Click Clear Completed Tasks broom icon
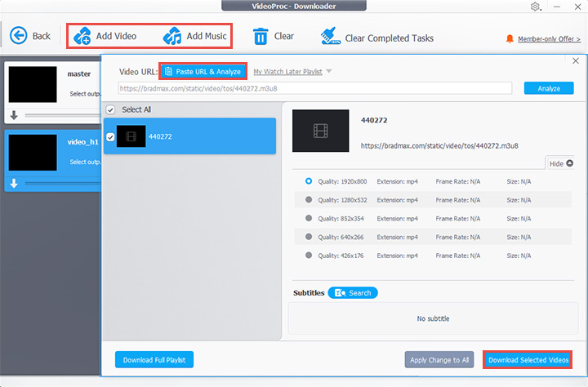 tap(331, 36)
